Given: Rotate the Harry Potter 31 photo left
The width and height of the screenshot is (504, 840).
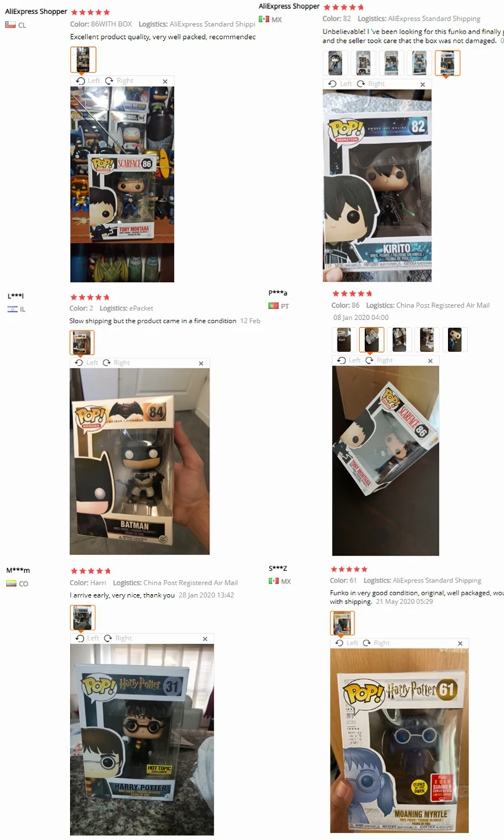Looking at the screenshot, I should coord(87,638).
